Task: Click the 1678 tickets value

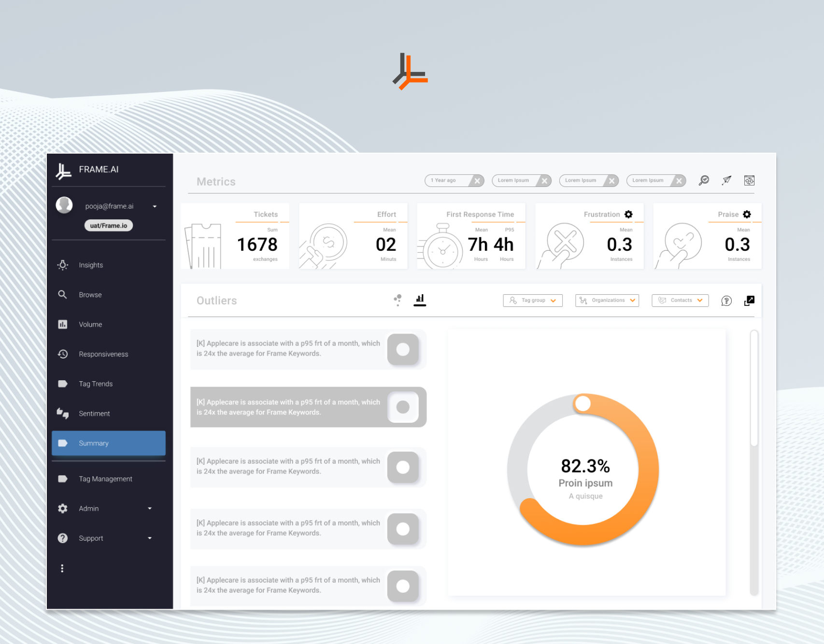Action: coord(257,244)
